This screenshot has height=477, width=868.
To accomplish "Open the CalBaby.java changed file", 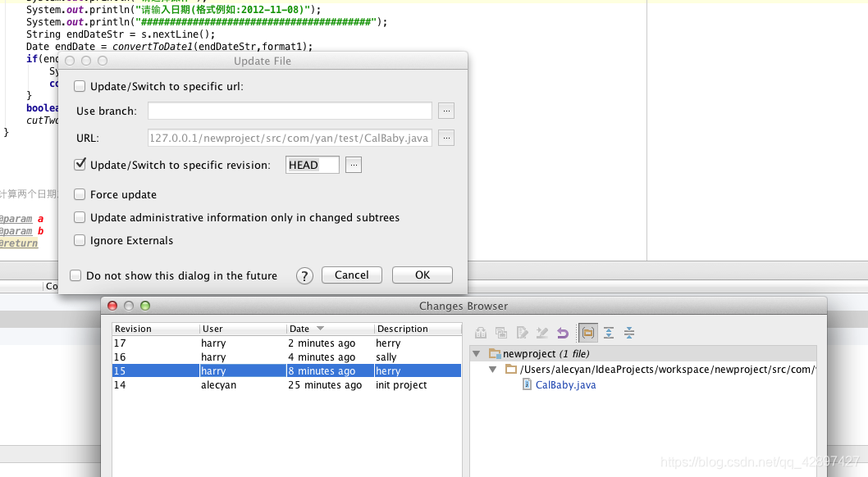I will [565, 384].
